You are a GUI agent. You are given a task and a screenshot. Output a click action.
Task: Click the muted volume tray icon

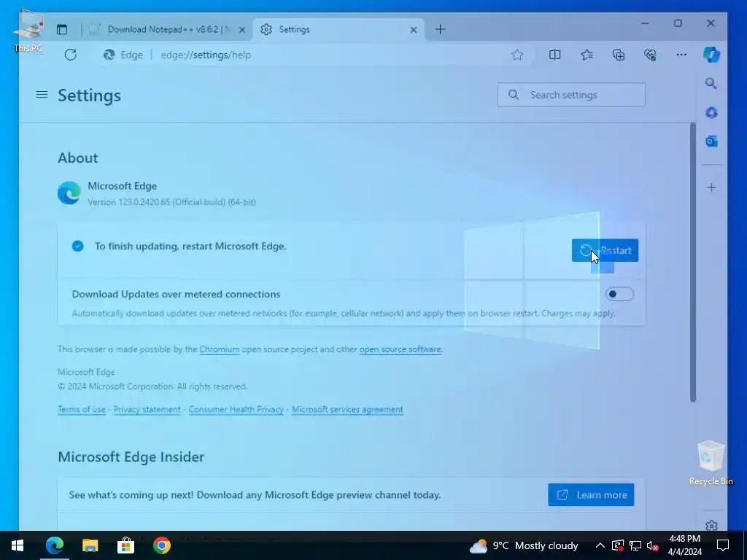tap(653, 545)
